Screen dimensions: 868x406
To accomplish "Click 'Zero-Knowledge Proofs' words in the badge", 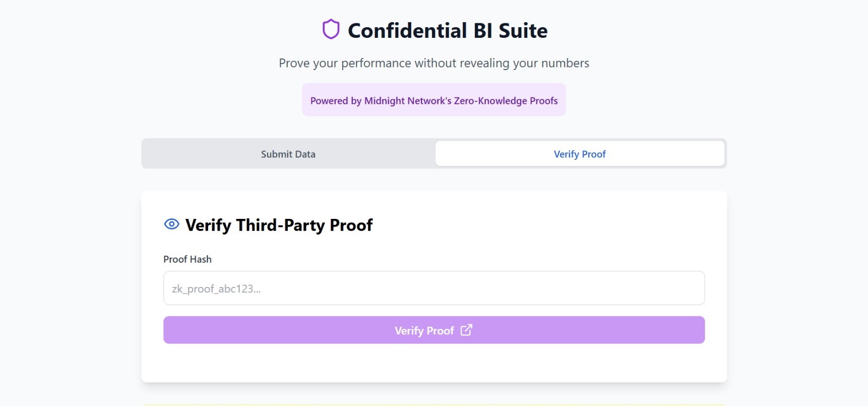I will (506, 100).
